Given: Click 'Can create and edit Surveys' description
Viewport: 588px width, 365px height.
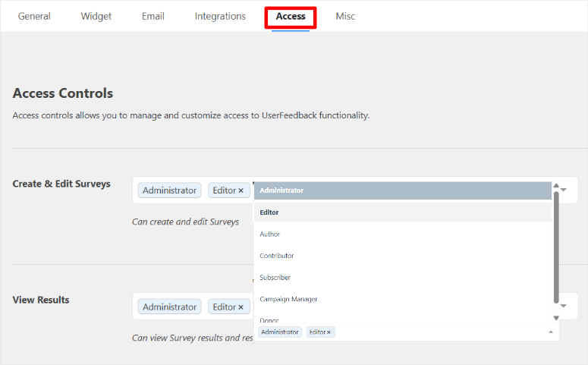Looking at the screenshot, I should [185, 222].
